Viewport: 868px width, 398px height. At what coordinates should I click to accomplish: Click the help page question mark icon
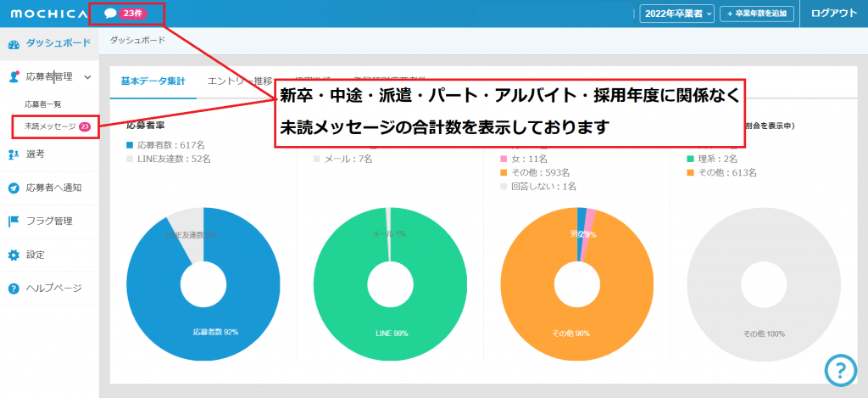pyautogui.click(x=14, y=289)
